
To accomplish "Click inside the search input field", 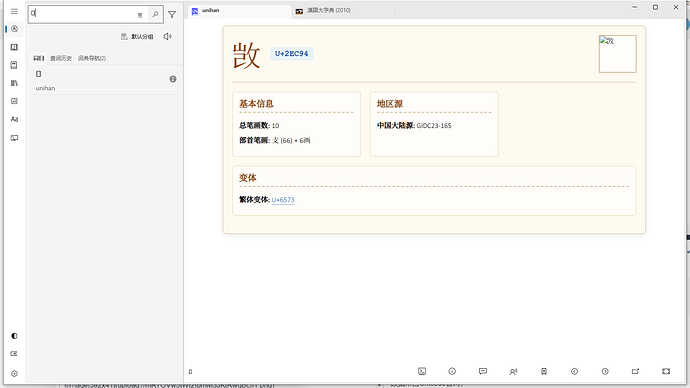I will coord(82,14).
